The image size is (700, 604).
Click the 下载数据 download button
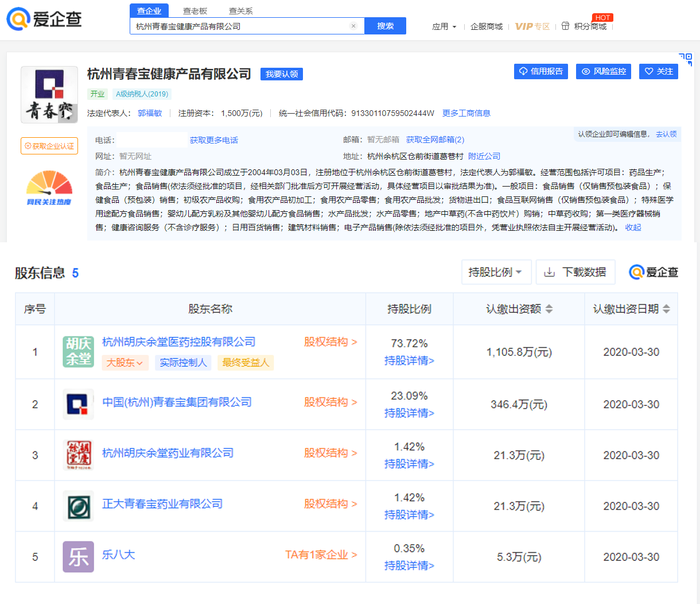pos(575,272)
